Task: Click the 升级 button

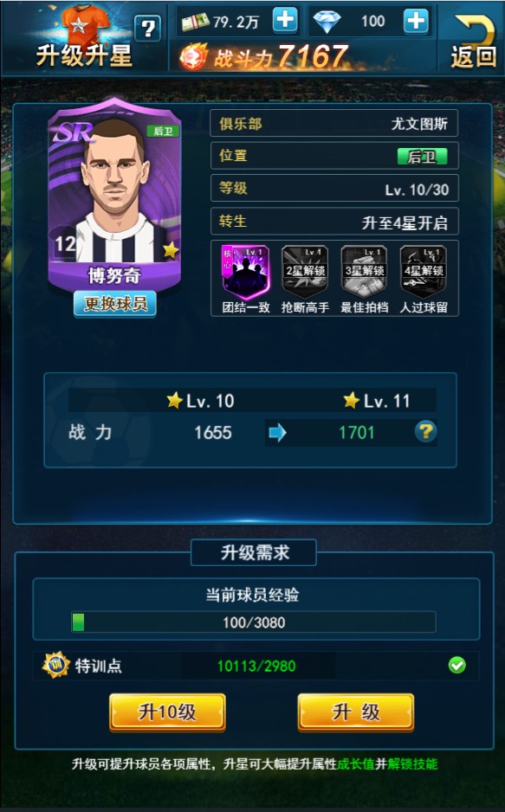Action: click(356, 712)
